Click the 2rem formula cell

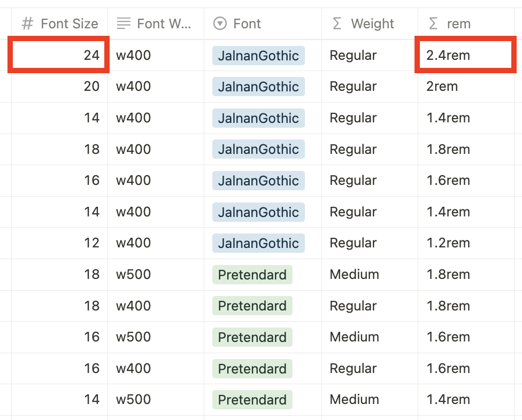(x=466, y=87)
